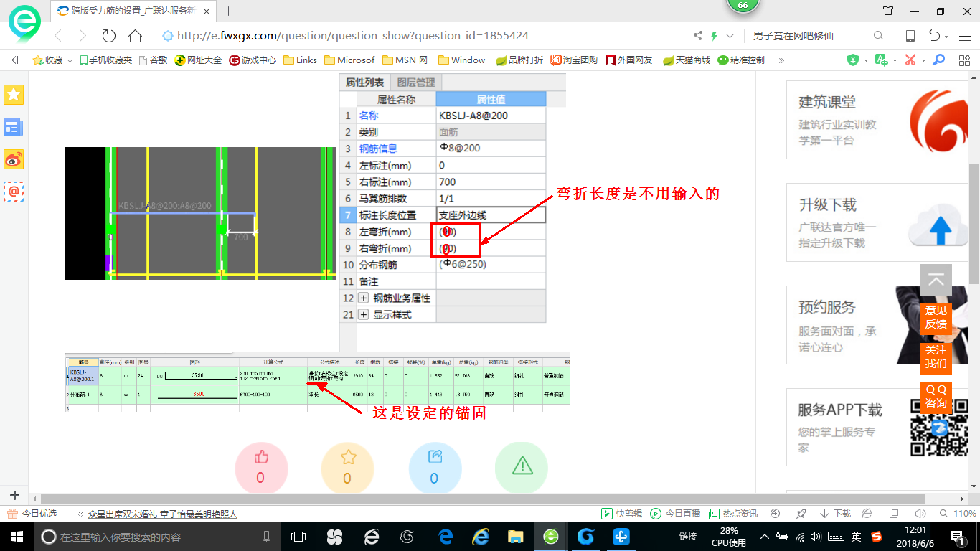Click the blue share button

tap(435, 468)
